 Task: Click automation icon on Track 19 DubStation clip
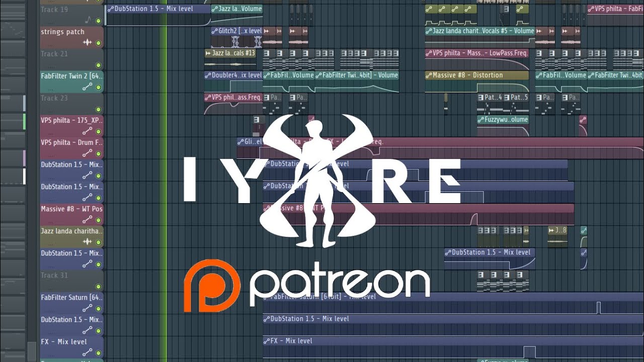coord(110,9)
